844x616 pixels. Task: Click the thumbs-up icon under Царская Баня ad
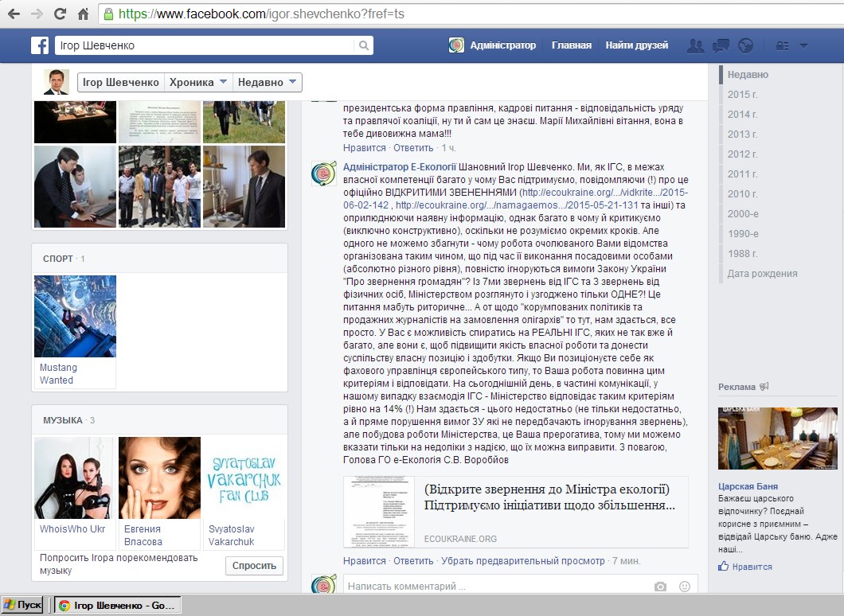pyautogui.click(x=724, y=566)
